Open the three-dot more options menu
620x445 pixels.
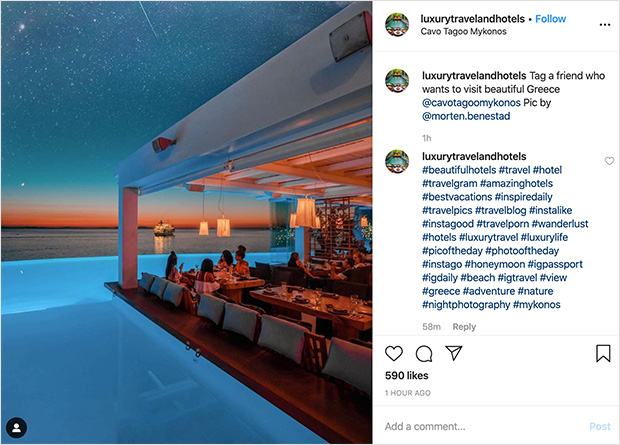coord(605,25)
